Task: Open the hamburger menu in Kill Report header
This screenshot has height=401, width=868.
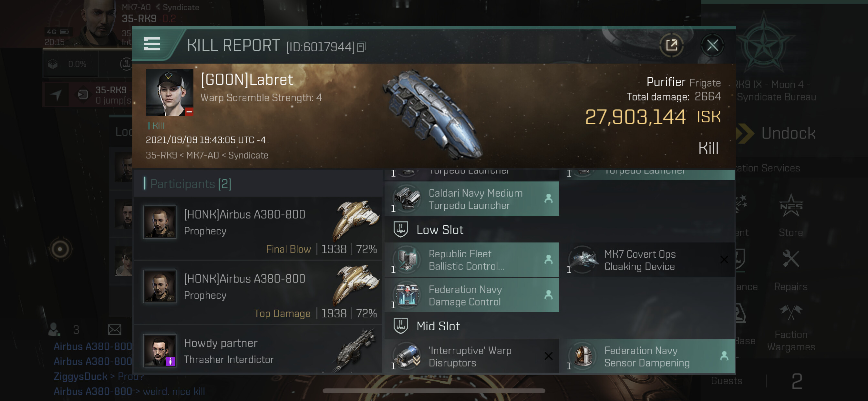Action: coord(152,44)
